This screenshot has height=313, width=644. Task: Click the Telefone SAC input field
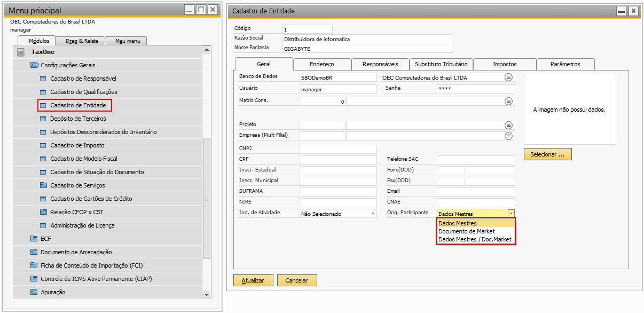(476, 160)
